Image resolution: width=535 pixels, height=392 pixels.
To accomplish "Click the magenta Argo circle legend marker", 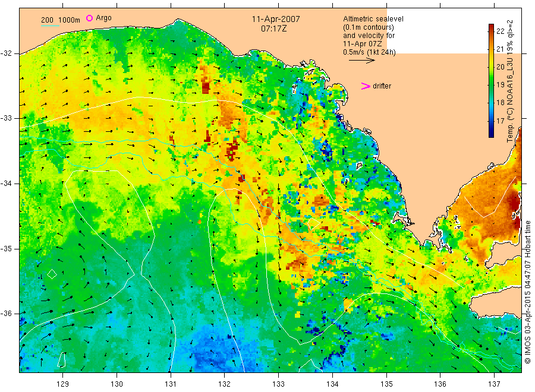I will pos(89,18).
